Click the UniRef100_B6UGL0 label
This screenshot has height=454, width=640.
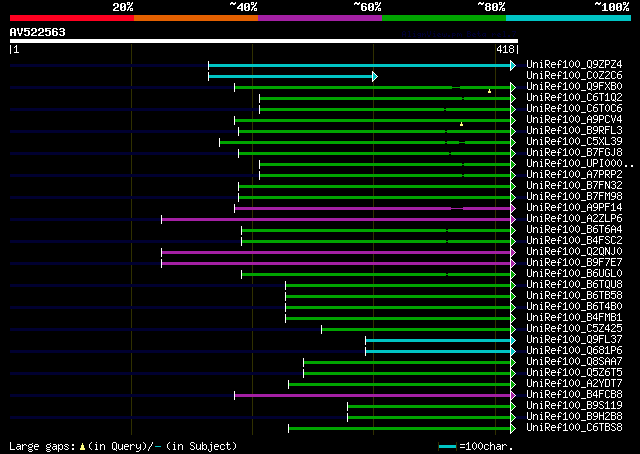(574, 274)
